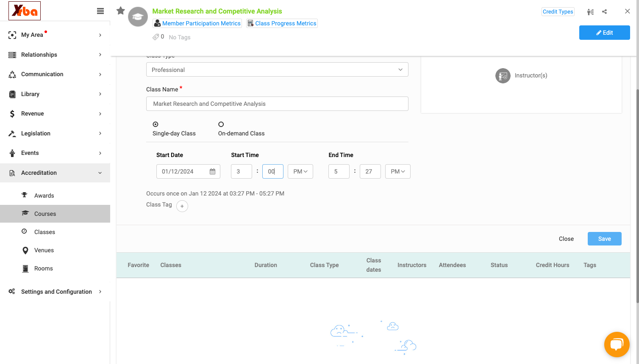Select Single-day Class radio option
This screenshot has width=639, height=364.
pyautogui.click(x=156, y=124)
